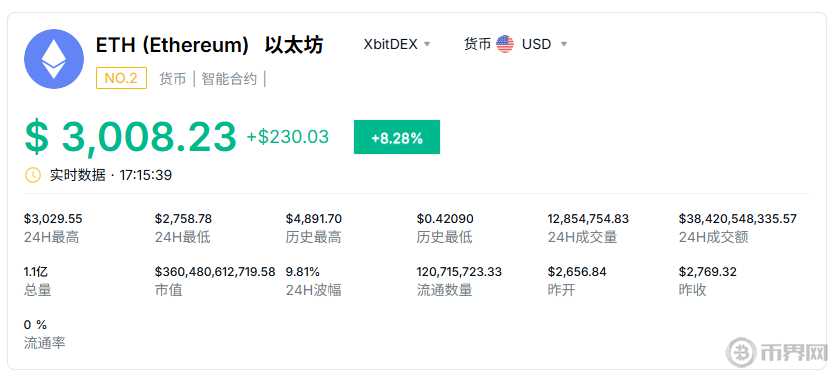This screenshot has width=839, height=380.
Task: Click the 昨开 label
Action: click(561, 290)
